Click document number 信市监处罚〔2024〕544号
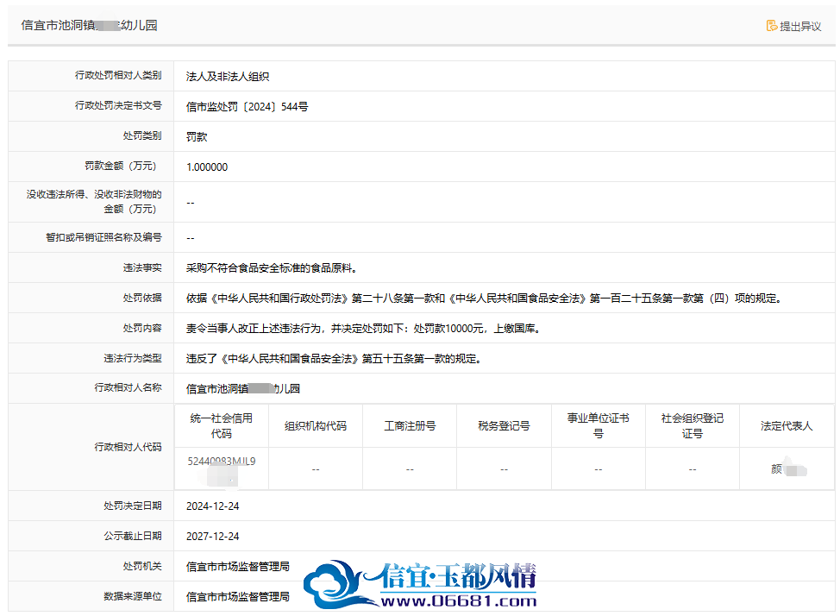Screen dimensions: 840x616 click(247, 107)
